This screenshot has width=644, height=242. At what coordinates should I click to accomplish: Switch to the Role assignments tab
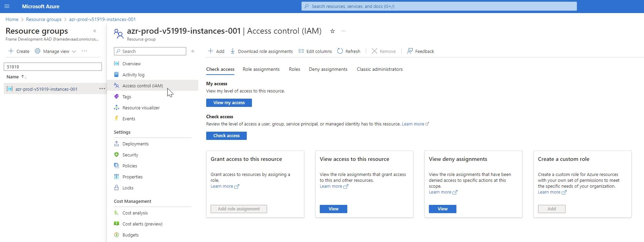click(x=261, y=69)
